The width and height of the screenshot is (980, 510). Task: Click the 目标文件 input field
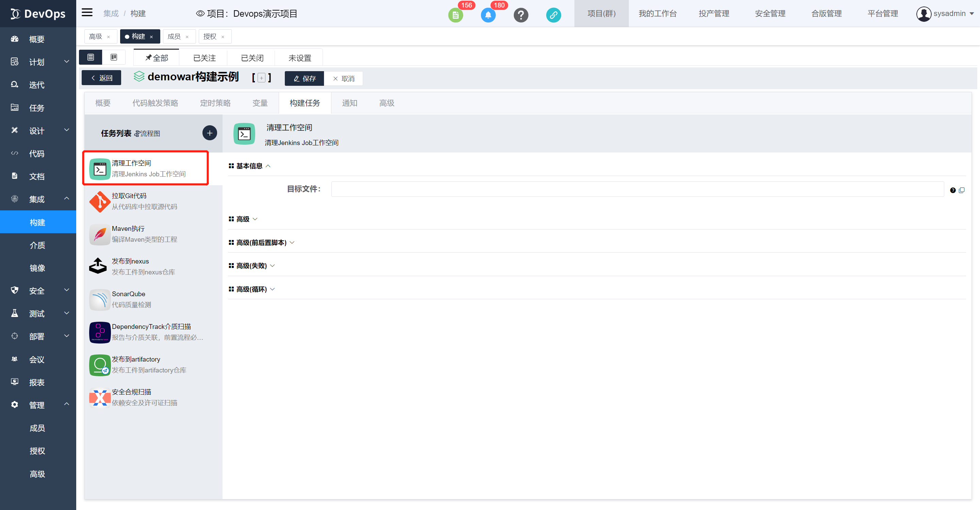coord(637,189)
